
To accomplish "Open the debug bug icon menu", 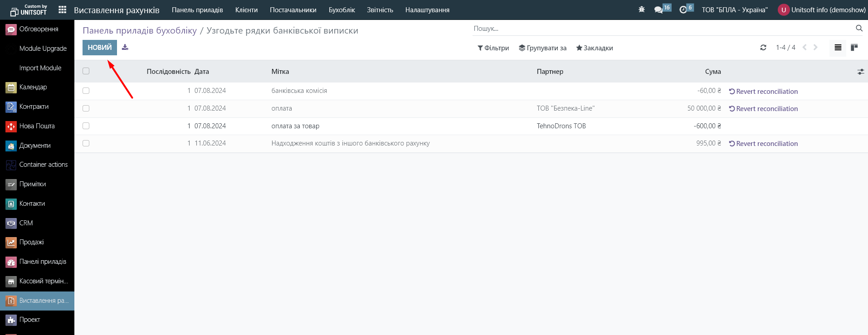I will 641,10.
